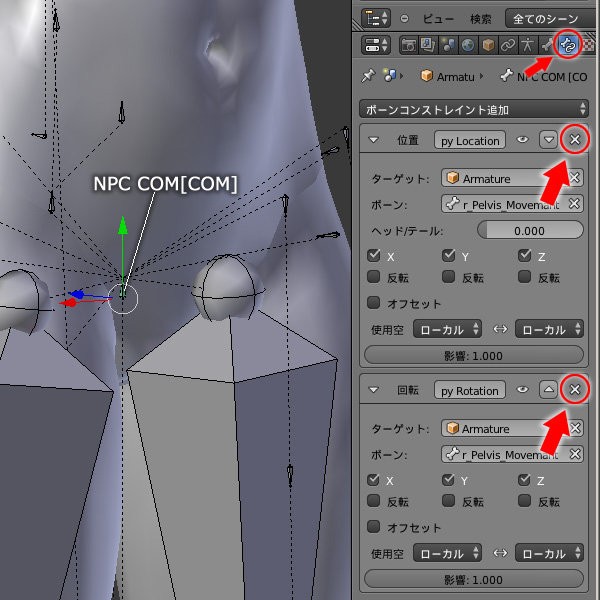Clear the Armature target in Rotation constraint
Viewport: 600px width, 600px height.
575,428
